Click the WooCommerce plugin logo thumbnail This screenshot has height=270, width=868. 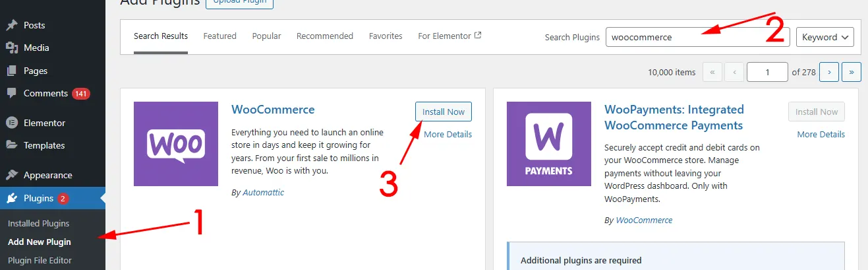(x=176, y=144)
